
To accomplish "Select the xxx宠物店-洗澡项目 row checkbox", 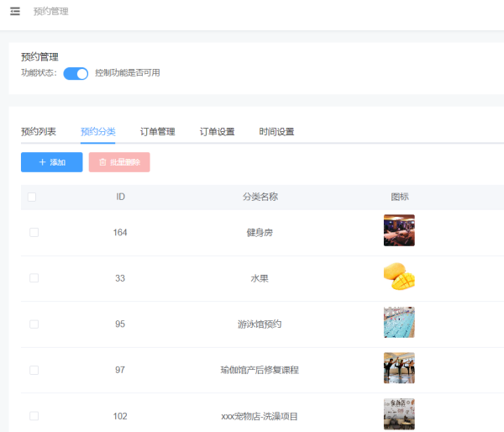I will coord(34,416).
